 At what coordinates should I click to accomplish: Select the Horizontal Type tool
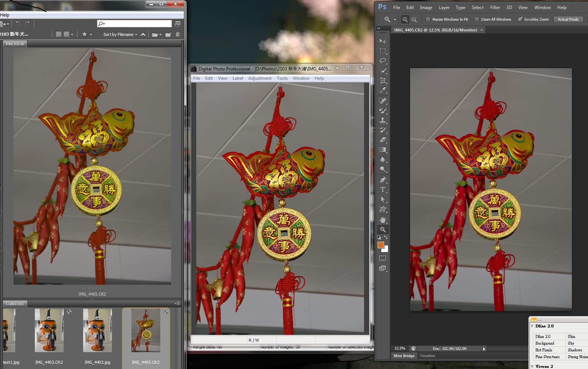[x=383, y=190]
